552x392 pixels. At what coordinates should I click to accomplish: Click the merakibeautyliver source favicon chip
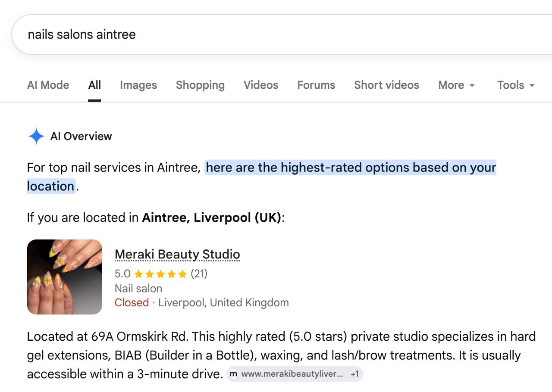click(233, 374)
